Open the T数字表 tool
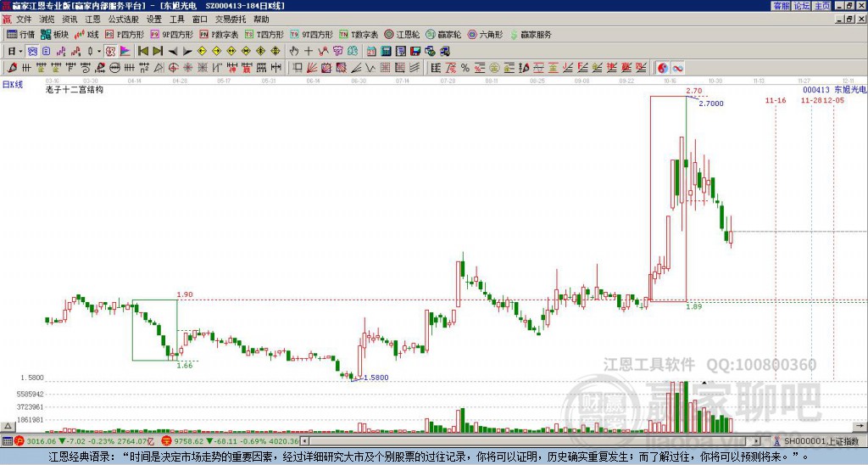 (x=359, y=34)
